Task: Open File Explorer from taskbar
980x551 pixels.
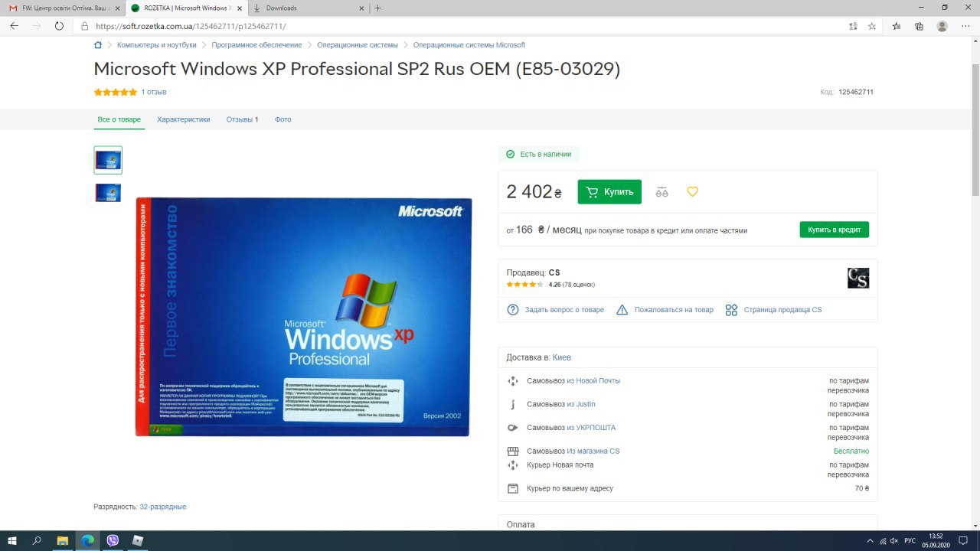Action: pyautogui.click(x=63, y=540)
